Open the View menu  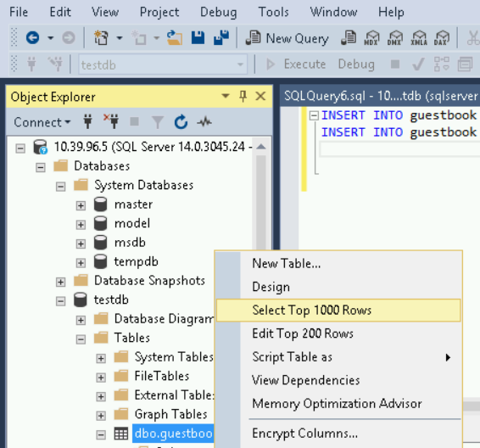[105, 12]
